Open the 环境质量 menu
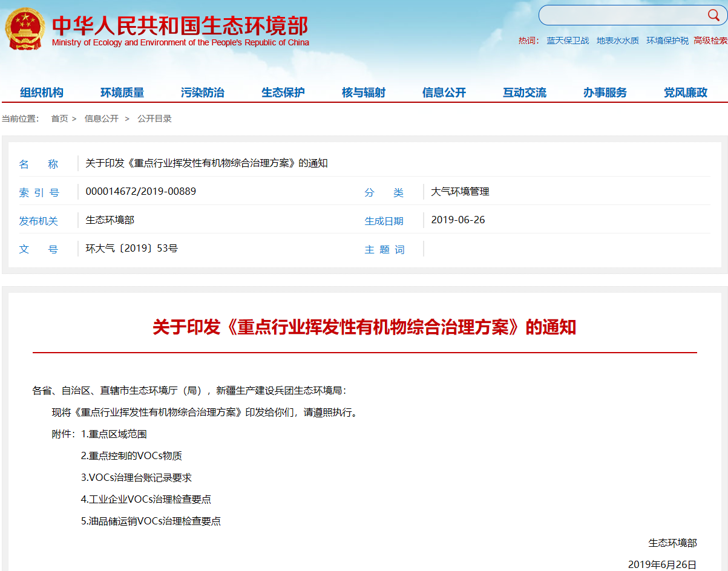 pos(122,93)
